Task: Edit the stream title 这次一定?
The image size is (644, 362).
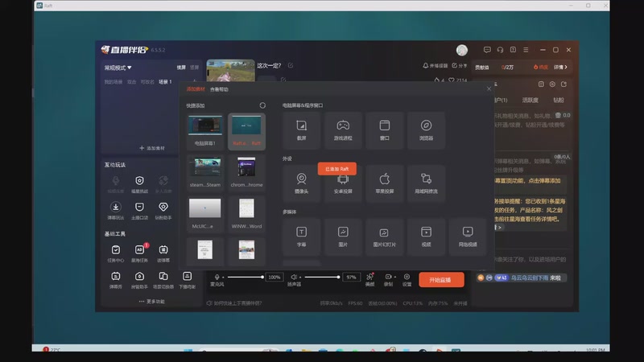Action: click(291, 65)
